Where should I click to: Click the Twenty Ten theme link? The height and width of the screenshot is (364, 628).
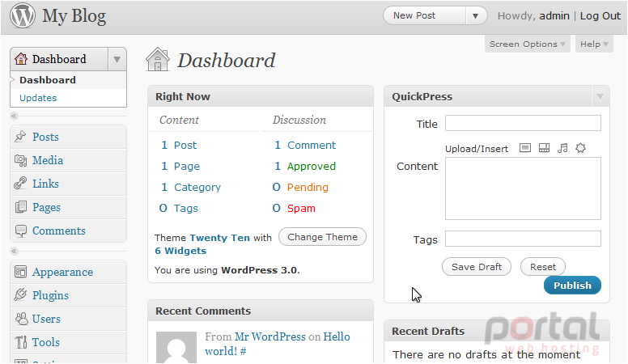pyautogui.click(x=220, y=238)
